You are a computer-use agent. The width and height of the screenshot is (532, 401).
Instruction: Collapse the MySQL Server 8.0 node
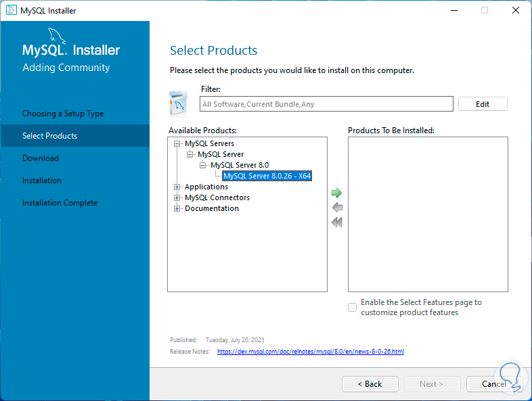pyautogui.click(x=203, y=165)
